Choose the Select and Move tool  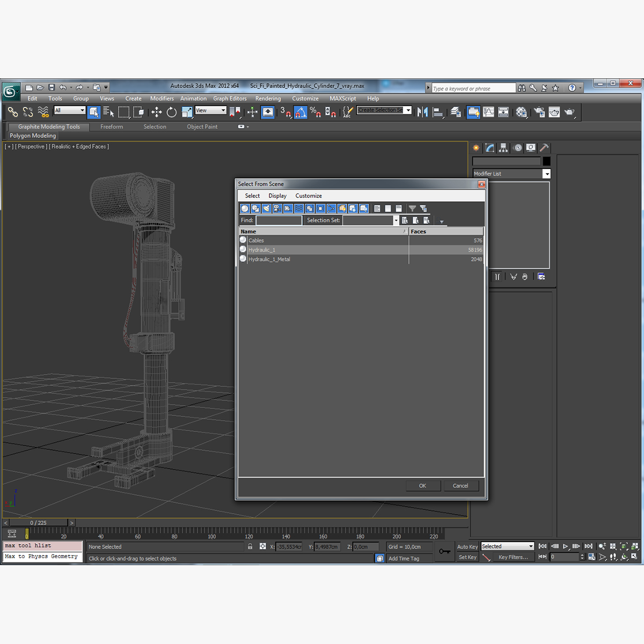point(156,112)
